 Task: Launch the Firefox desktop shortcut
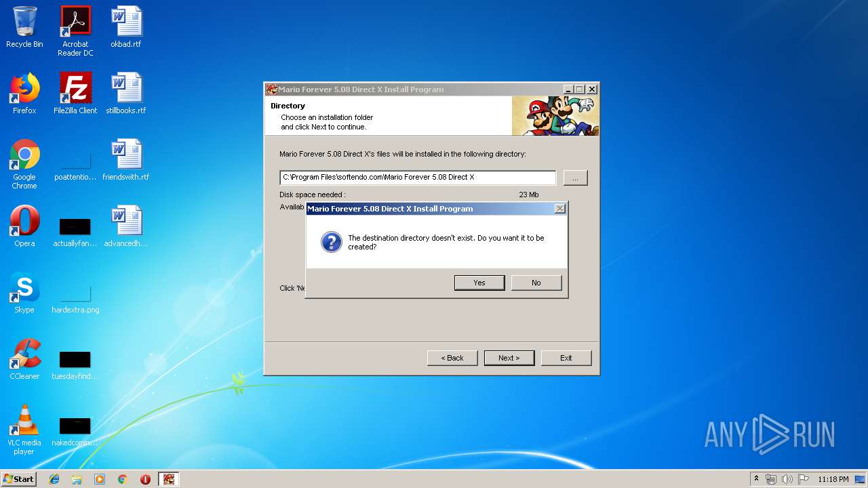tap(24, 94)
